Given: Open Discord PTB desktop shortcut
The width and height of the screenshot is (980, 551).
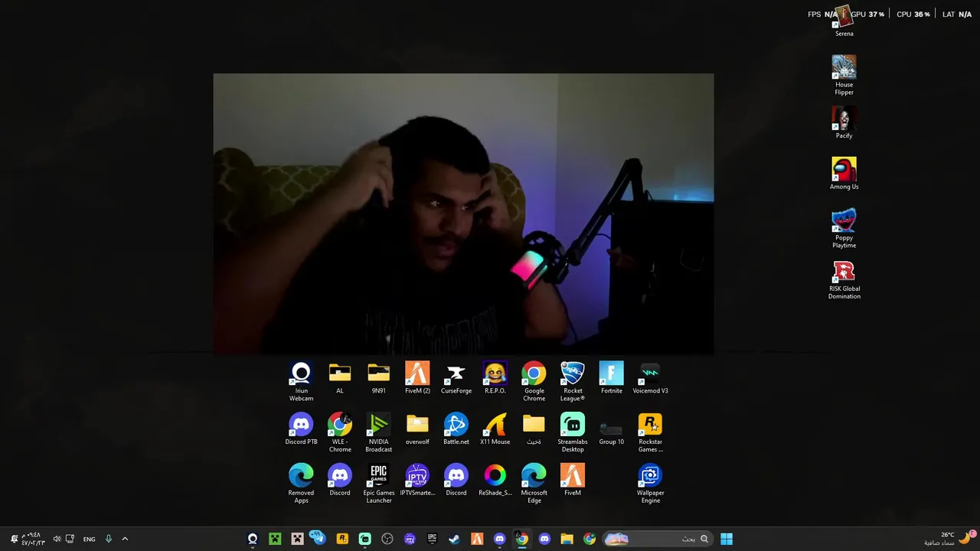Looking at the screenshot, I should tap(301, 429).
